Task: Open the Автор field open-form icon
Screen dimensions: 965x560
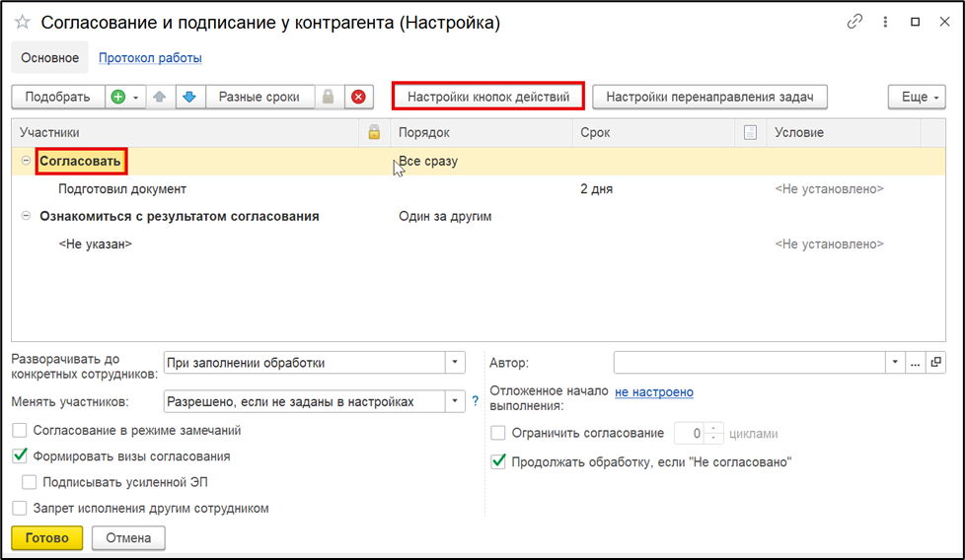Action: click(935, 363)
